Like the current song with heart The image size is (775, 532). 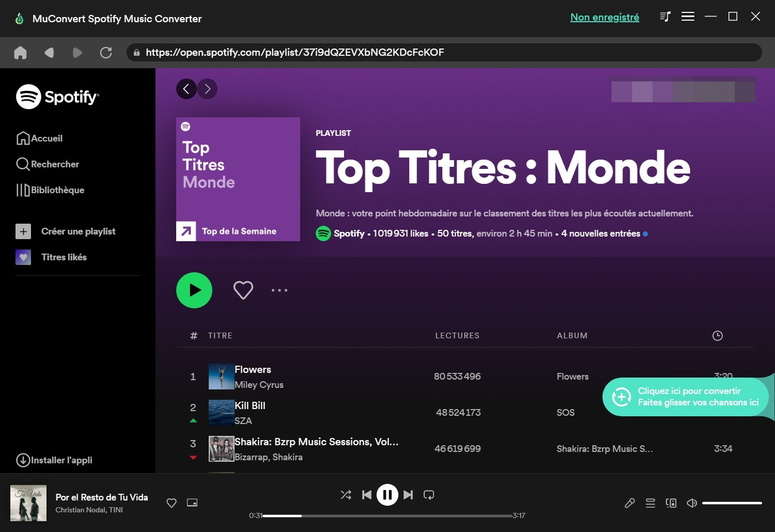[x=172, y=503]
